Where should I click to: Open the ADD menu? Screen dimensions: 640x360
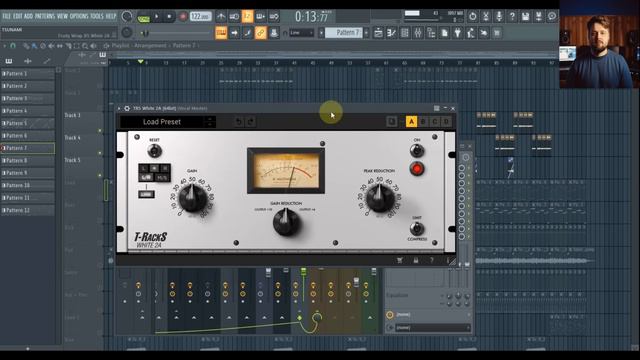coord(28,16)
